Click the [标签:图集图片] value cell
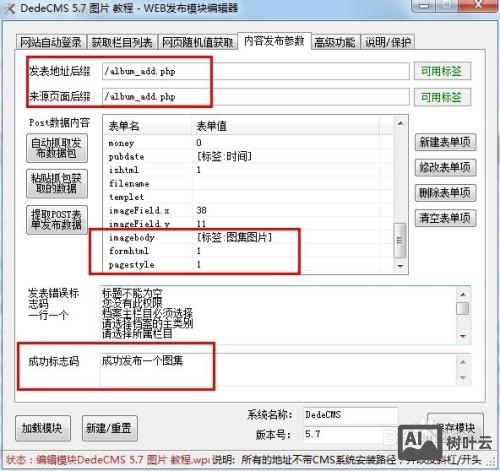500x471 pixels. point(234,238)
